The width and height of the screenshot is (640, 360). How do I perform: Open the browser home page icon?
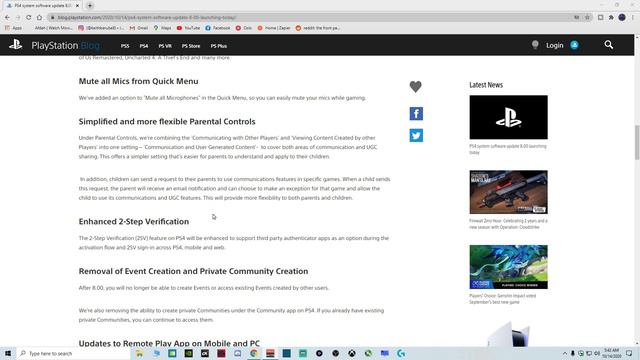pyautogui.click(x=39, y=18)
